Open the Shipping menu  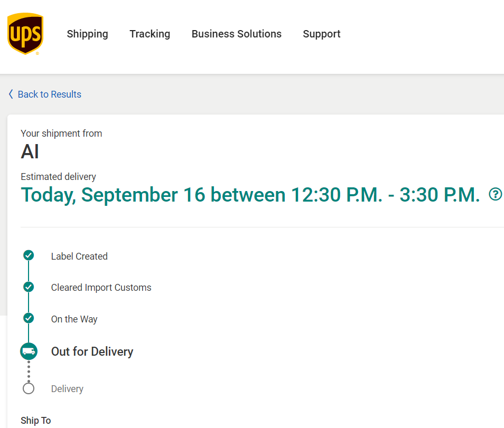(87, 34)
